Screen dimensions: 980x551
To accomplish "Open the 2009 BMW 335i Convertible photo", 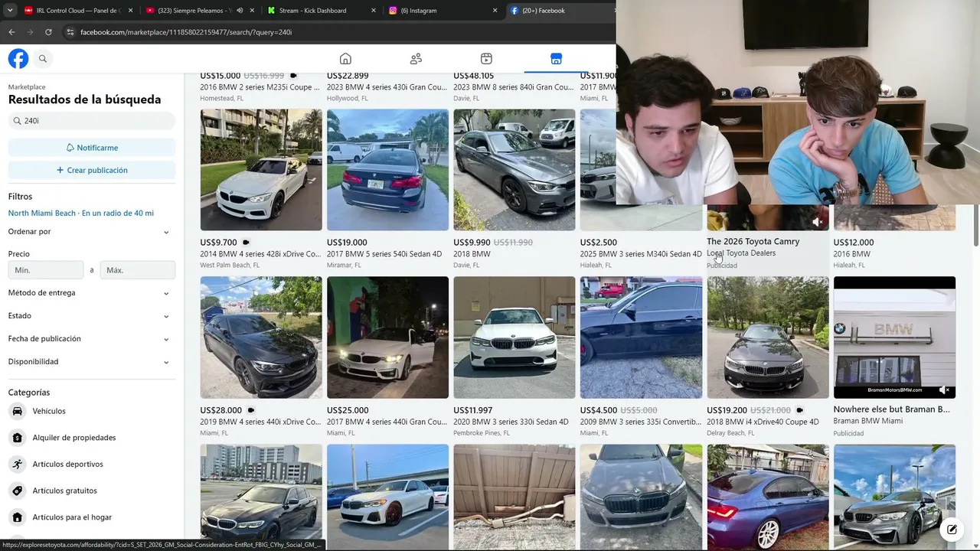I will [x=641, y=337].
